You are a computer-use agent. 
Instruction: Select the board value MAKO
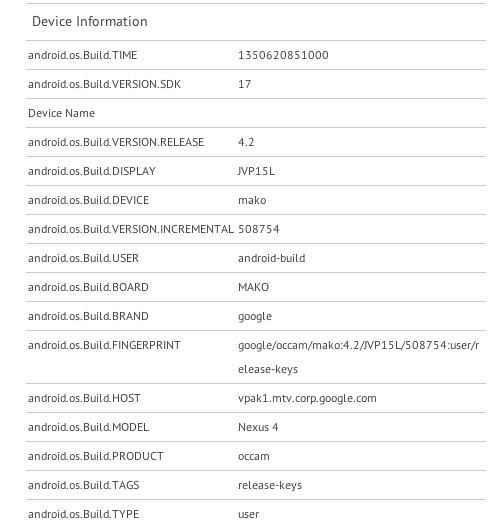(x=253, y=287)
